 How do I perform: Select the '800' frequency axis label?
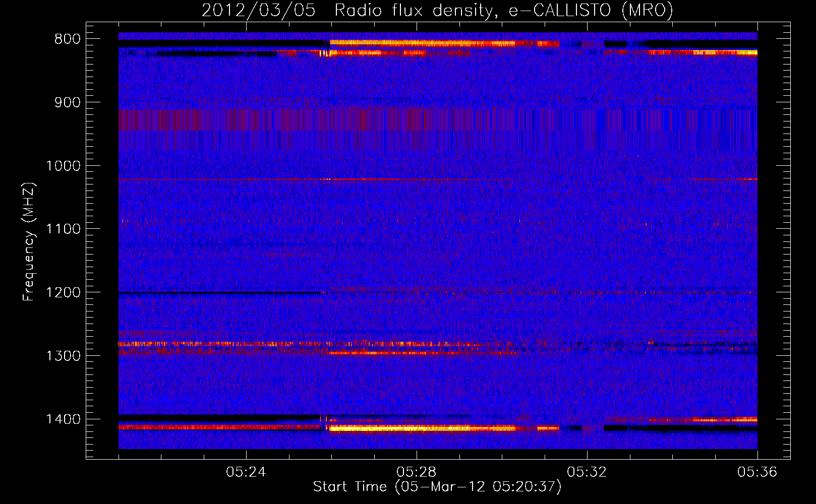pos(67,39)
